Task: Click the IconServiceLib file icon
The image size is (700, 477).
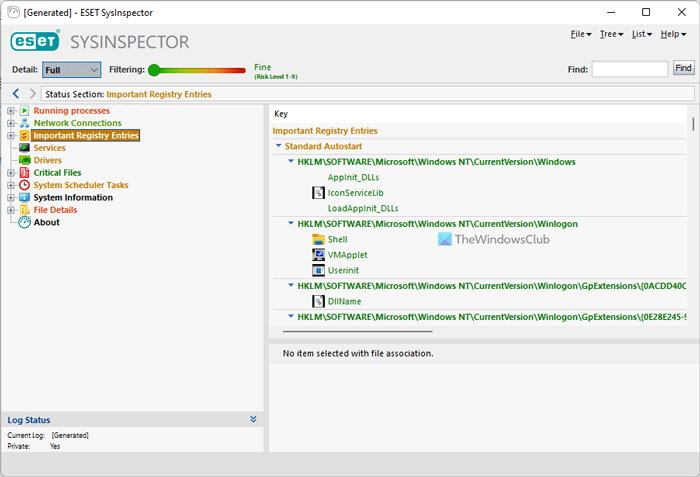Action: pyautogui.click(x=318, y=193)
